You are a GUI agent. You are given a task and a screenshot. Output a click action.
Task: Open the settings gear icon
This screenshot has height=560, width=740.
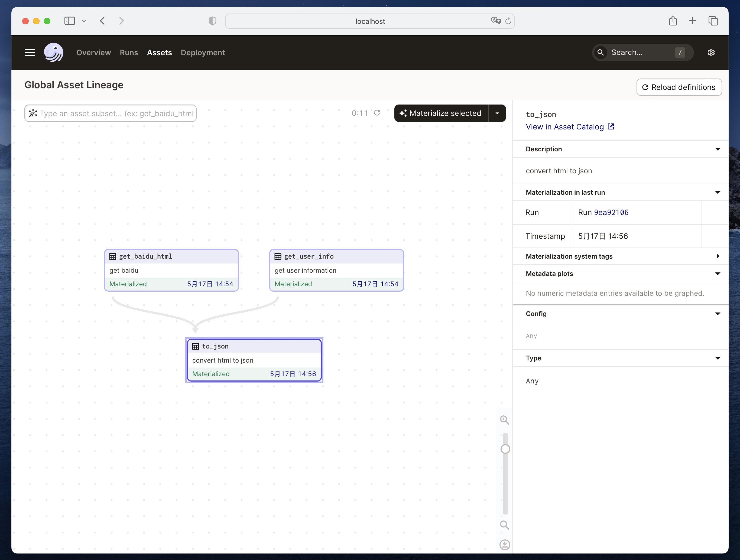pyautogui.click(x=711, y=53)
